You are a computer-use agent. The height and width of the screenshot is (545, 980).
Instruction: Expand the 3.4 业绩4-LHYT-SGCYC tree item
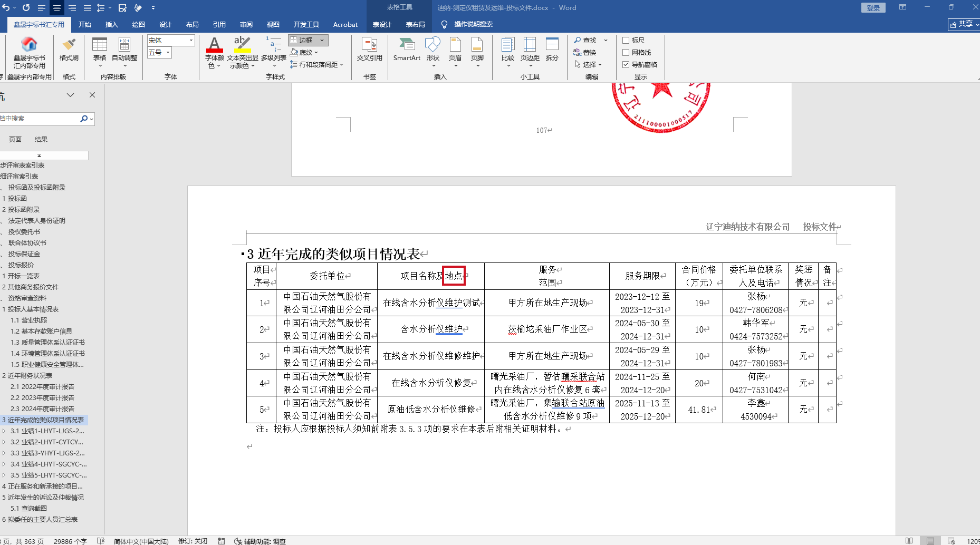click(x=4, y=464)
